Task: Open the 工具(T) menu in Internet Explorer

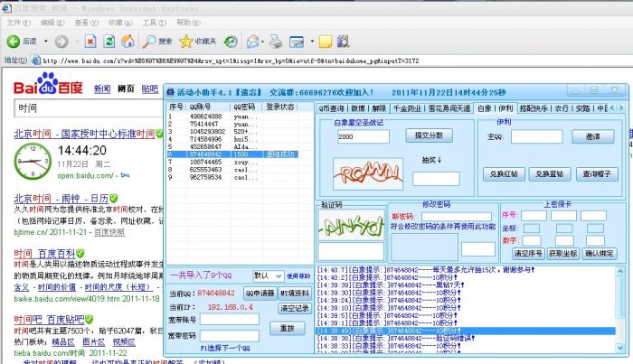Action: [155, 23]
